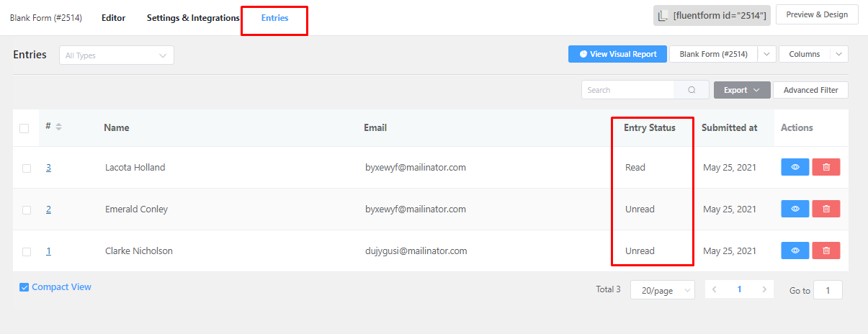Select the checkbox for entry 2
This screenshot has height=334, width=868.
(27, 209)
